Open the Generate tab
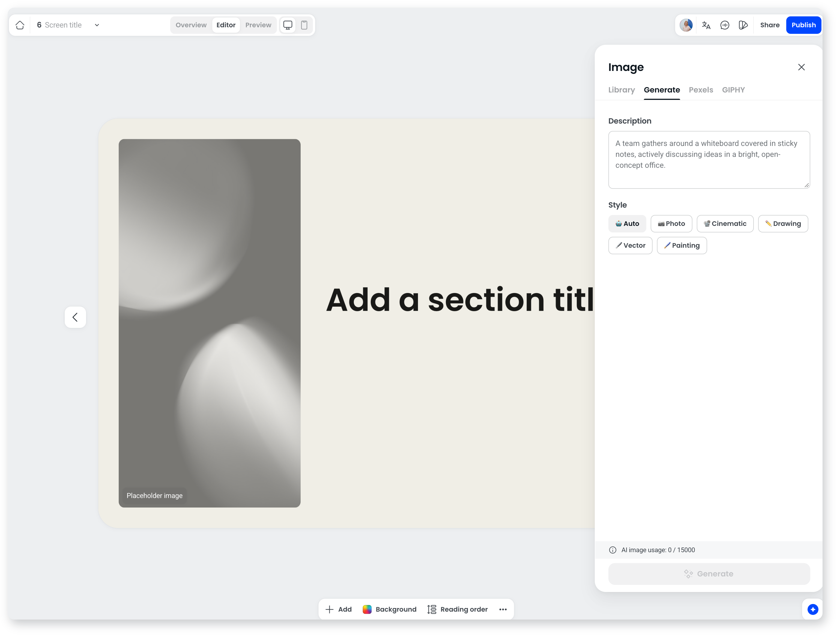 662,90
